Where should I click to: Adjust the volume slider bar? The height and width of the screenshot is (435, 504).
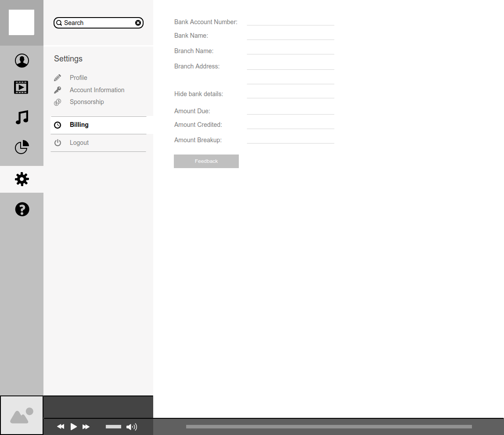tap(113, 427)
